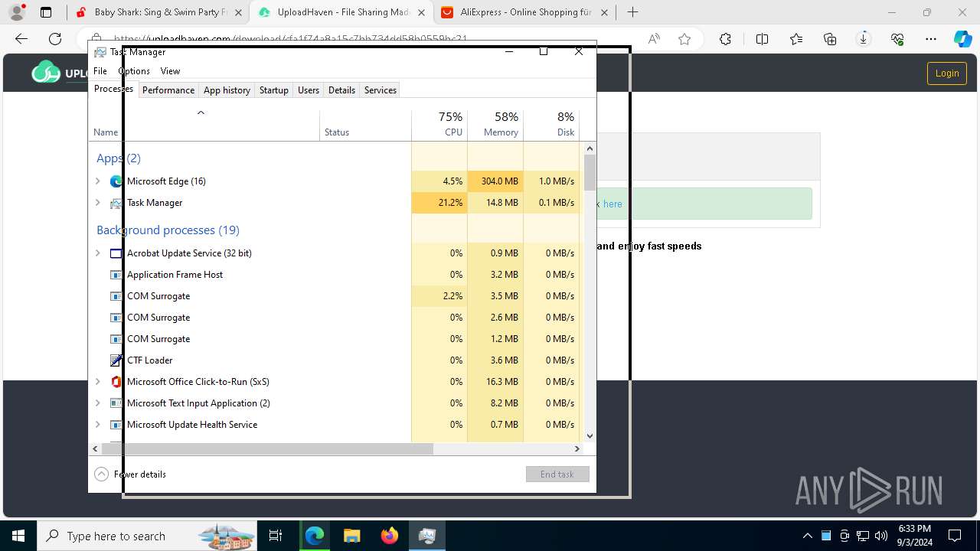Open Options menu in Task Manager
The height and width of the screenshot is (551, 980).
click(x=134, y=71)
